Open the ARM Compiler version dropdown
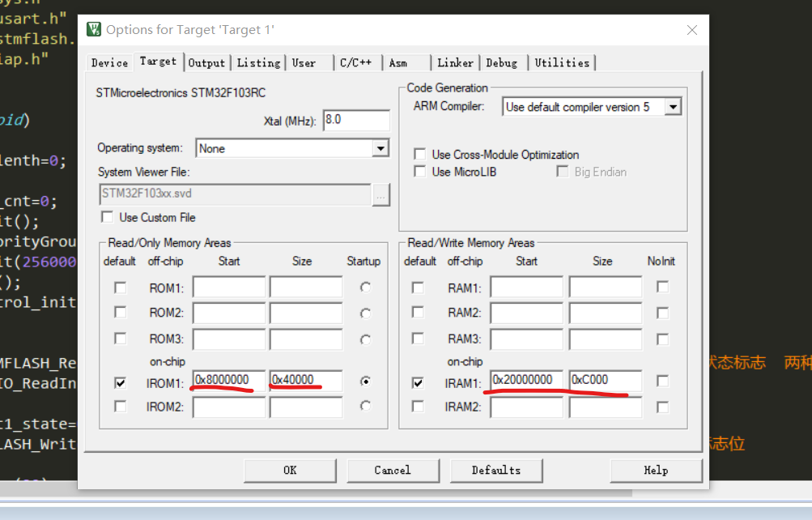The width and height of the screenshot is (812, 520). point(674,106)
